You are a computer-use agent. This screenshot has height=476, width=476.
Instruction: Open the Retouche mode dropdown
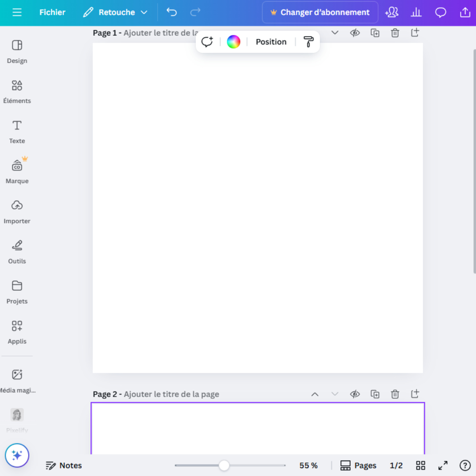point(115,12)
